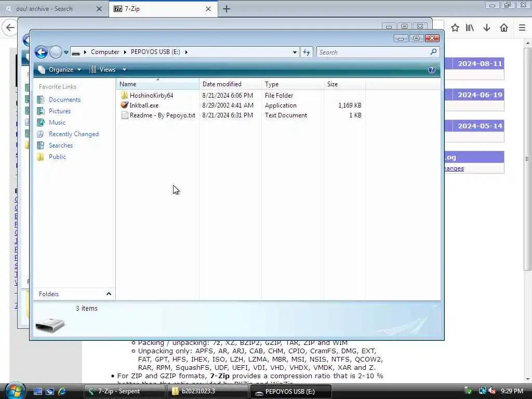This screenshot has width=532, height=399.
Task: Click the muted volume tray icon
Action: [493, 391]
